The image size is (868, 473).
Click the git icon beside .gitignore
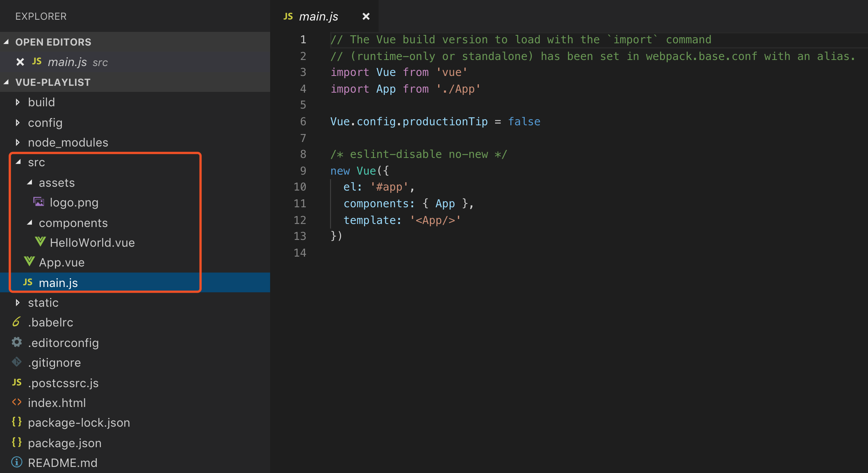17,362
